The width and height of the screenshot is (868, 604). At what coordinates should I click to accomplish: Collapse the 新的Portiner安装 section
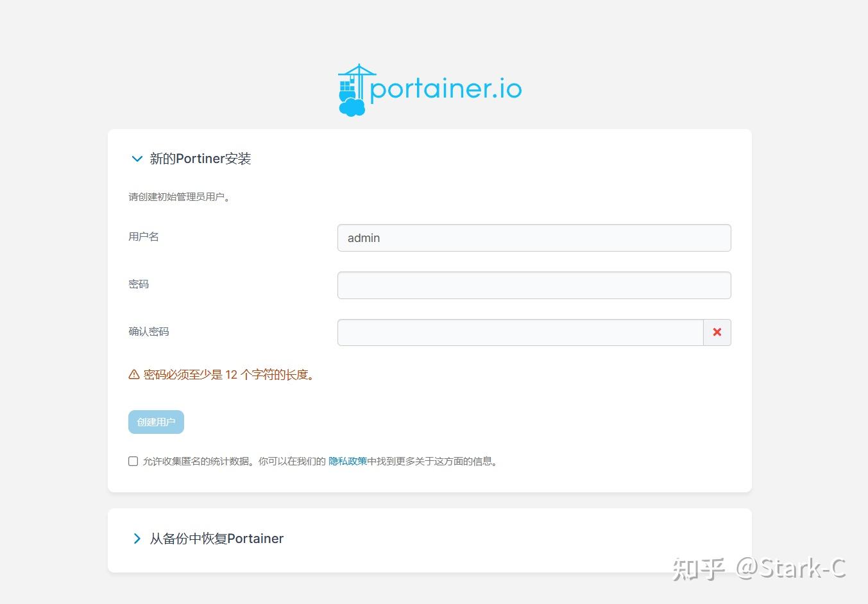pyautogui.click(x=201, y=159)
